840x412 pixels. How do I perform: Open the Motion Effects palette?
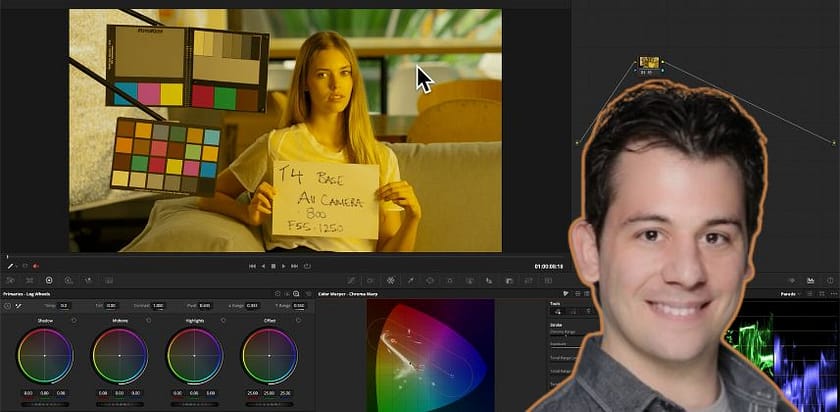pyautogui.click(x=109, y=280)
